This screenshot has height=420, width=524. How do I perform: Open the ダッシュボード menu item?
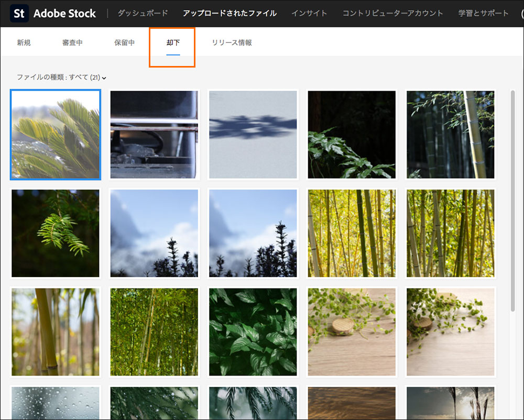(x=143, y=13)
